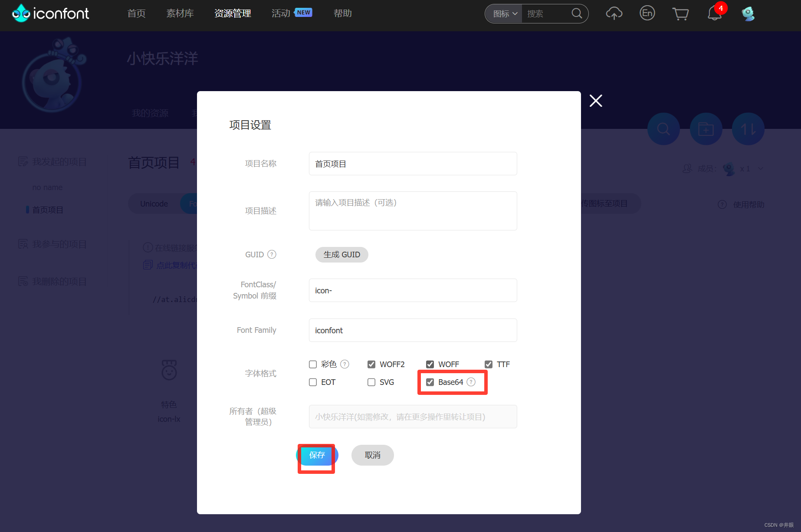
Task: Click the 使用帮助 link
Action: (748, 204)
